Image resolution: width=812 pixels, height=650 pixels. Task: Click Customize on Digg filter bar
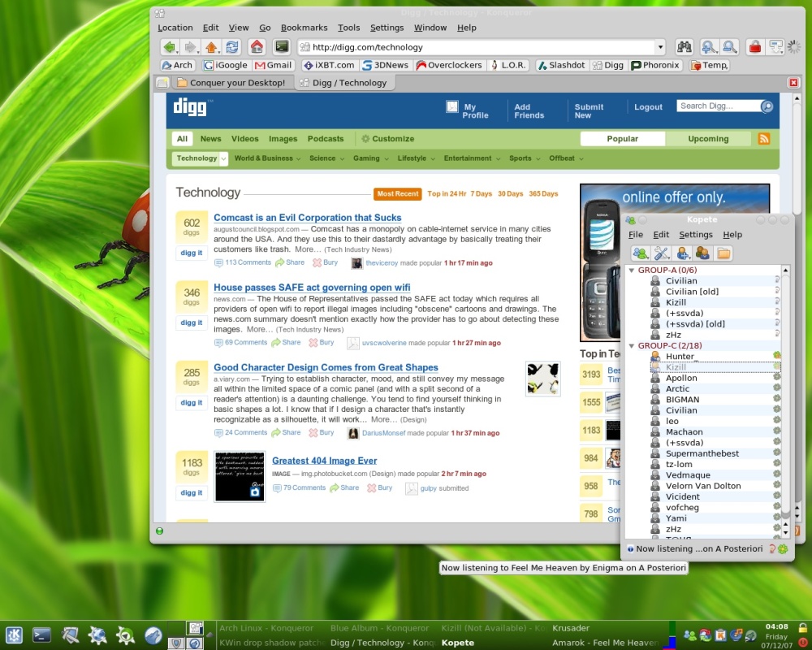(x=388, y=139)
